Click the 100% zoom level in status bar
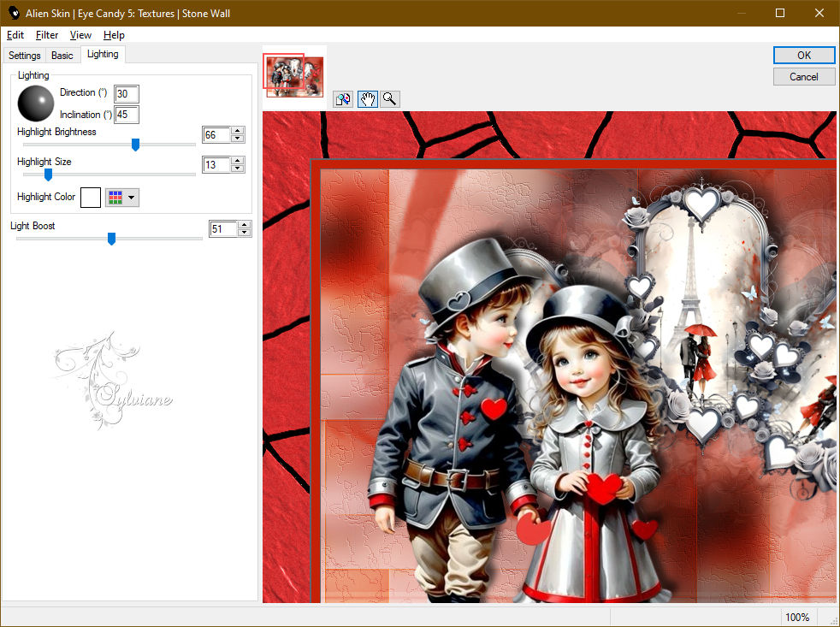The width and height of the screenshot is (840, 627). tap(797, 618)
